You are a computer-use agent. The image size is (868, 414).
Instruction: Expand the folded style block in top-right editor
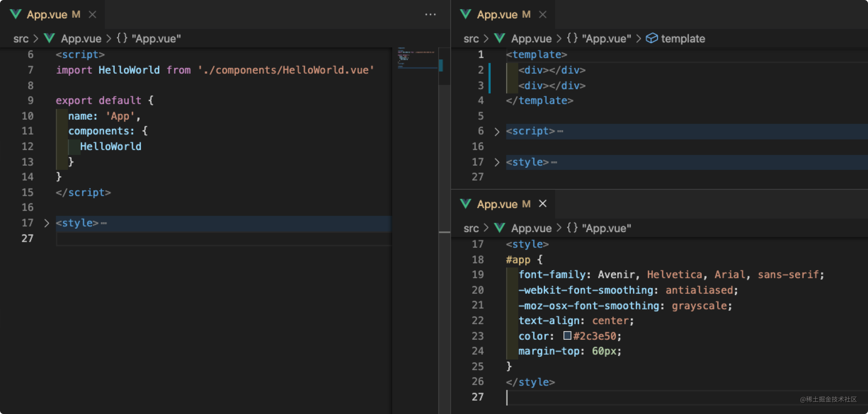497,162
